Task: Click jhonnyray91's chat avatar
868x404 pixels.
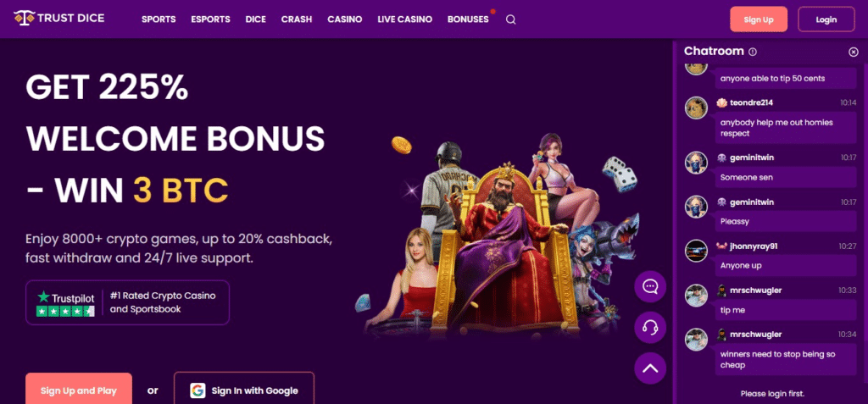Action: click(x=697, y=251)
